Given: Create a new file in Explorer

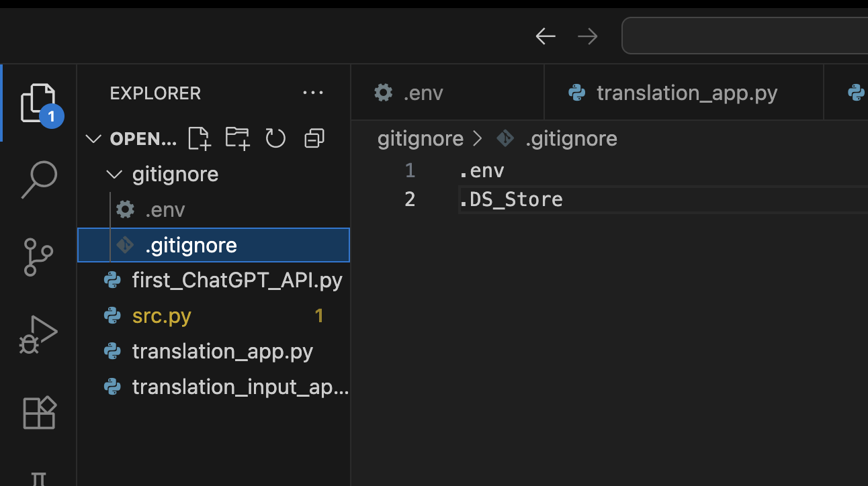Looking at the screenshot, I should point(199,138).
